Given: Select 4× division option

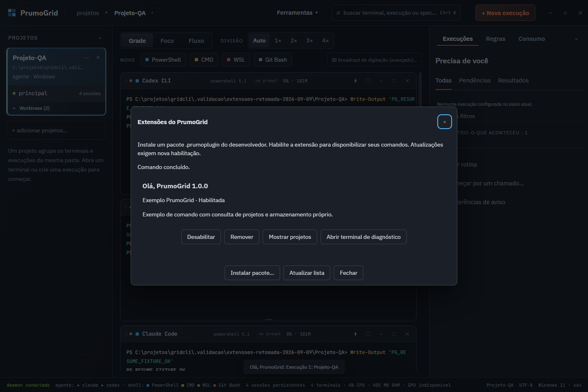Looking at the screenshot, I should pyautogui.click(x=325, y=40).
